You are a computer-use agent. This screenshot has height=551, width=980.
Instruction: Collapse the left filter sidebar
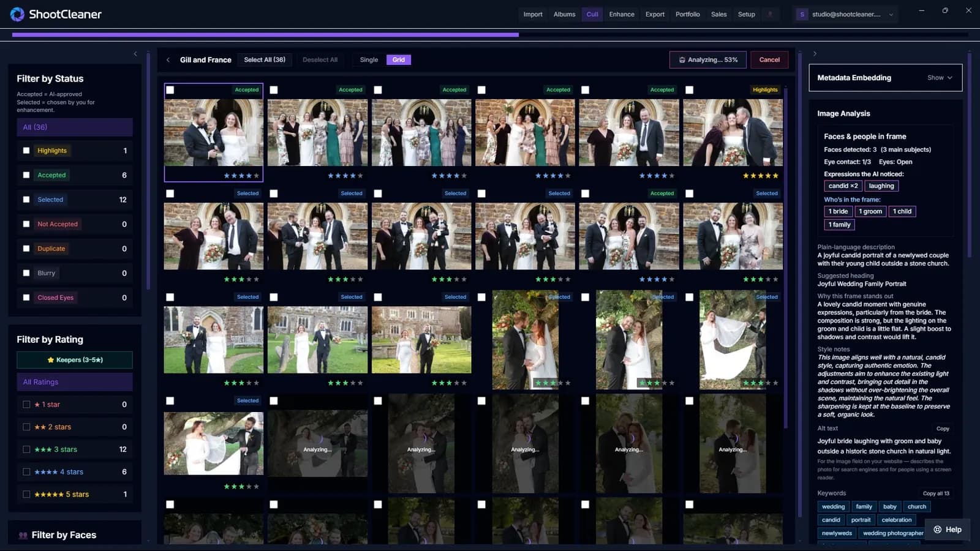point(135,54)
